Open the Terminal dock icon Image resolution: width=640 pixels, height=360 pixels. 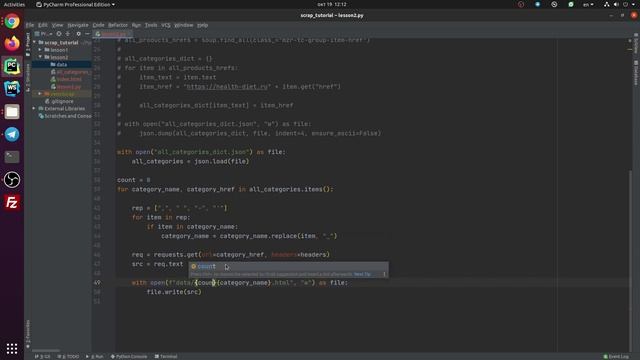click(12, 157)
